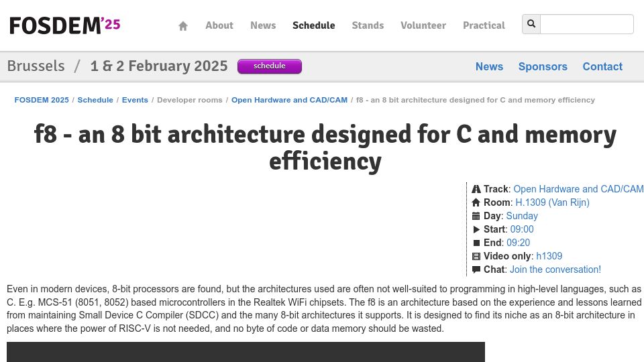The height and width of the screenshot is (362, 644).
Task: Click Events breadcrumb link
Action: pyautogui.click(x=135, y=100)
